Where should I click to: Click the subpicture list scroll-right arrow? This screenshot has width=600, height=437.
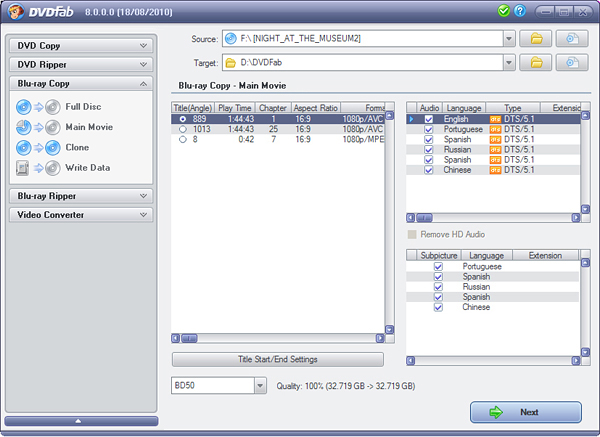tap(576, 360)
